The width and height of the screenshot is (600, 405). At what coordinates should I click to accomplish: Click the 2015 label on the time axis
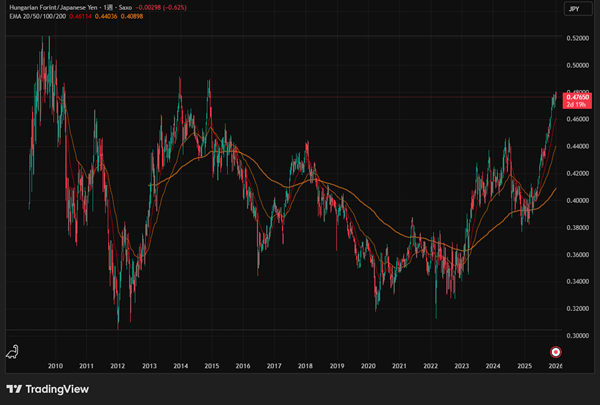(x=212, y=367)
